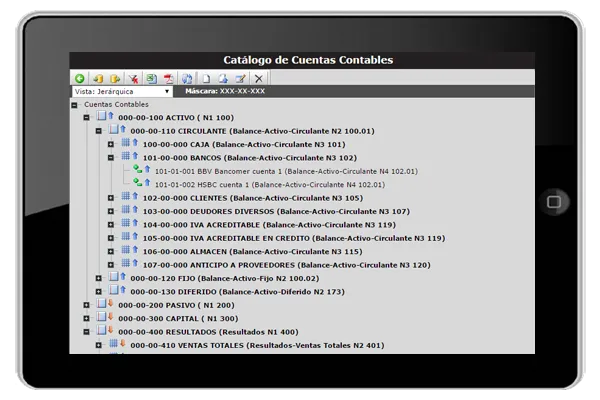Select the 104-00-000 IVA ACREDITABLE account
Screen dimensions: 600x400
tap(269, 225)
